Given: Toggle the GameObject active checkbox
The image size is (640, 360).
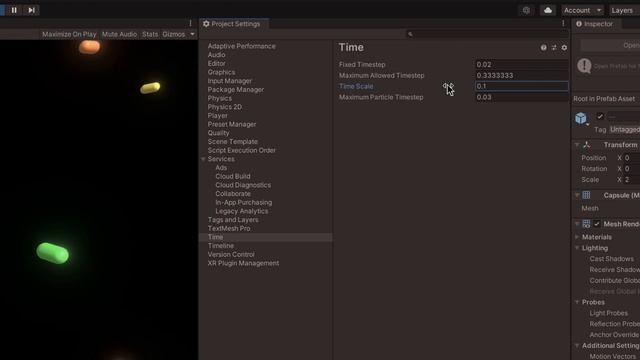Looking at the screenshot, I should click(x=600, y=116).
